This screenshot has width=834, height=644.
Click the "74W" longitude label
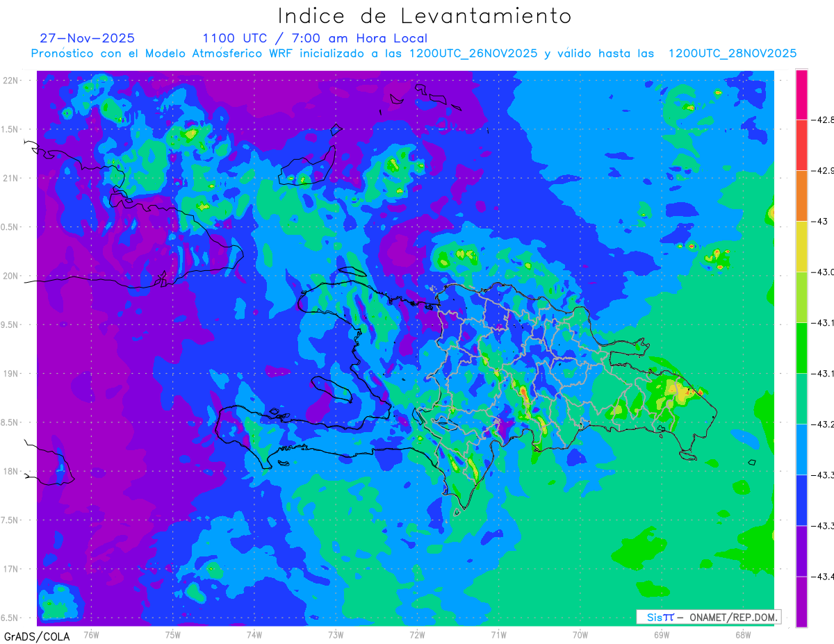(x=254, y=634)
